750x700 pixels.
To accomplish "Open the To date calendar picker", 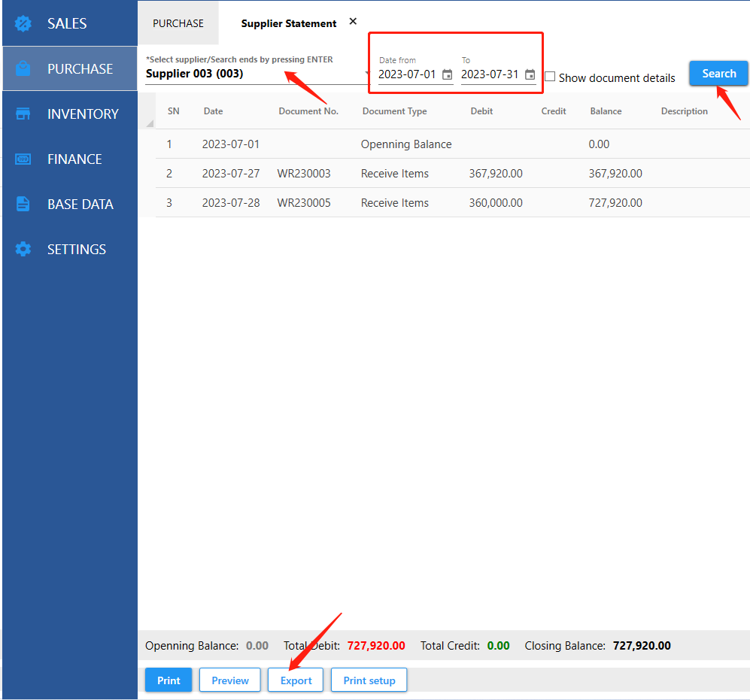I will tap(530, 74).
